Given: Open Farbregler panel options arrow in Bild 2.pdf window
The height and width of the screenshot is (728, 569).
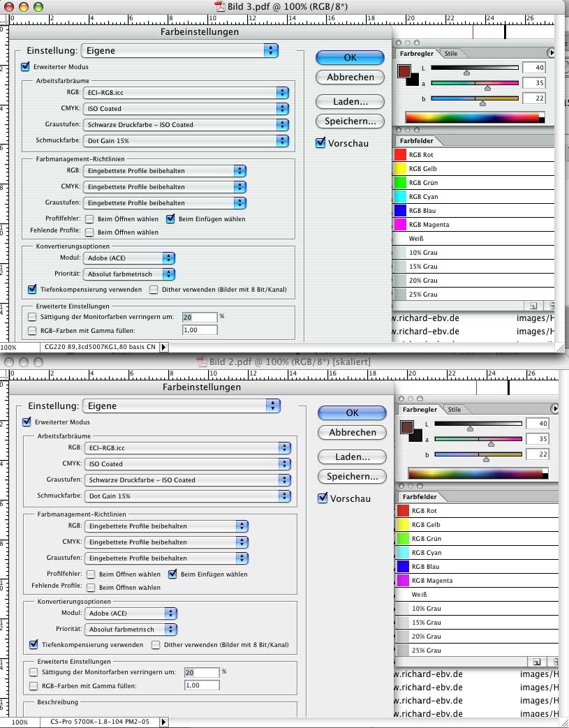Looking at the screenshot, I should tap(554, 409).
